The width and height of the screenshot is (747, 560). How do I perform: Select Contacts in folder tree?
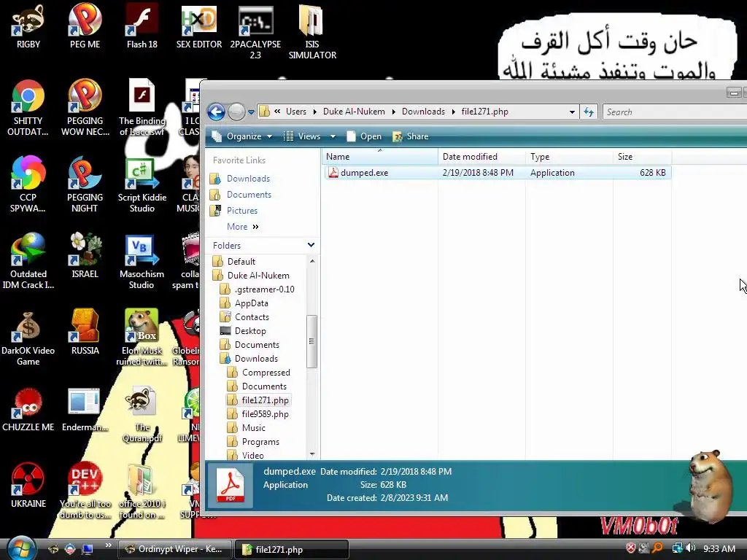252,316
